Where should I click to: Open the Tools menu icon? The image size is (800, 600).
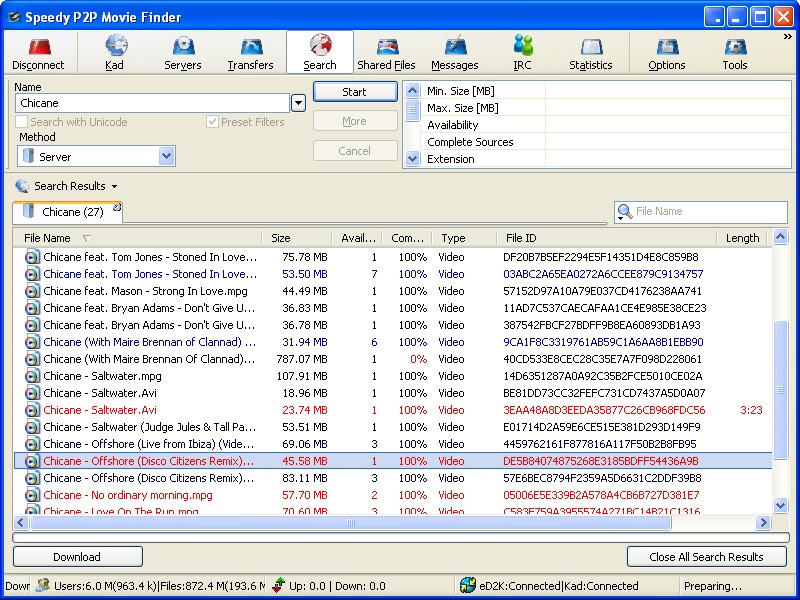735,47
